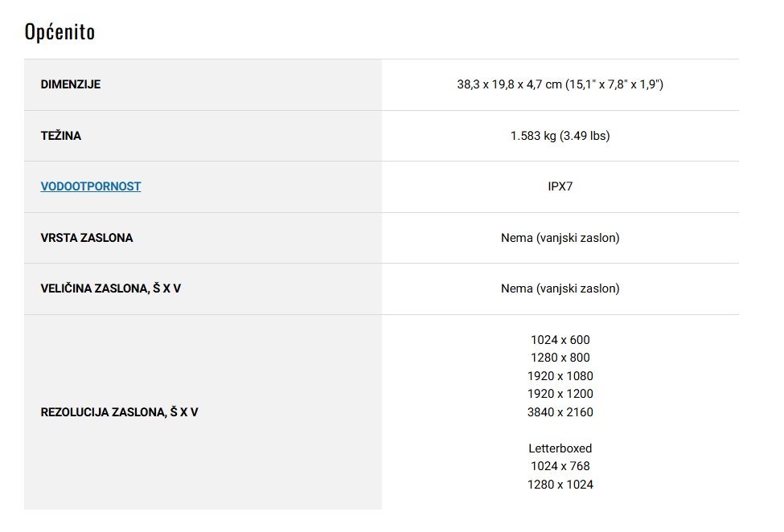Click the 3840 x 2160 resolution entry
This screenshot has height=532, width=784.
[x=560, y=412]
